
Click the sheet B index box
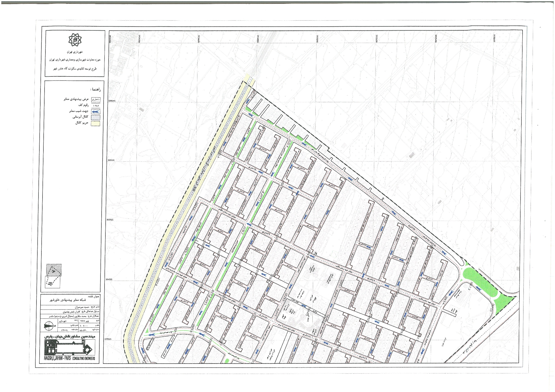click(x=52, y=282)
